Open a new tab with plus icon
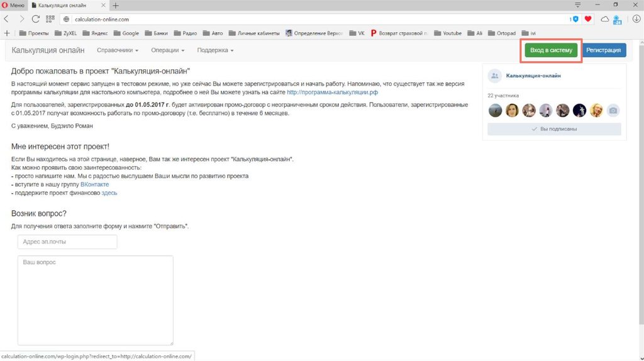This screenshot has width=644, height=361. (x=116, y=5)
